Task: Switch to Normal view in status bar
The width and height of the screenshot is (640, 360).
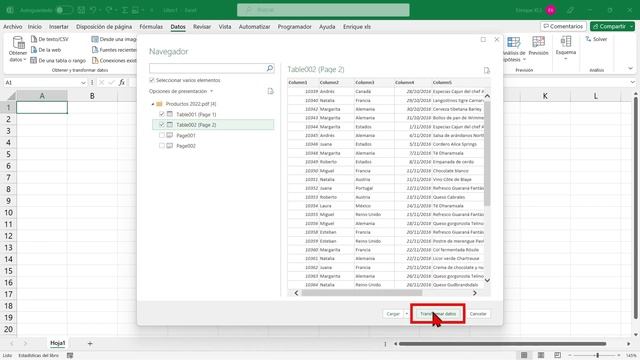Action: click(x=524, y=355)
